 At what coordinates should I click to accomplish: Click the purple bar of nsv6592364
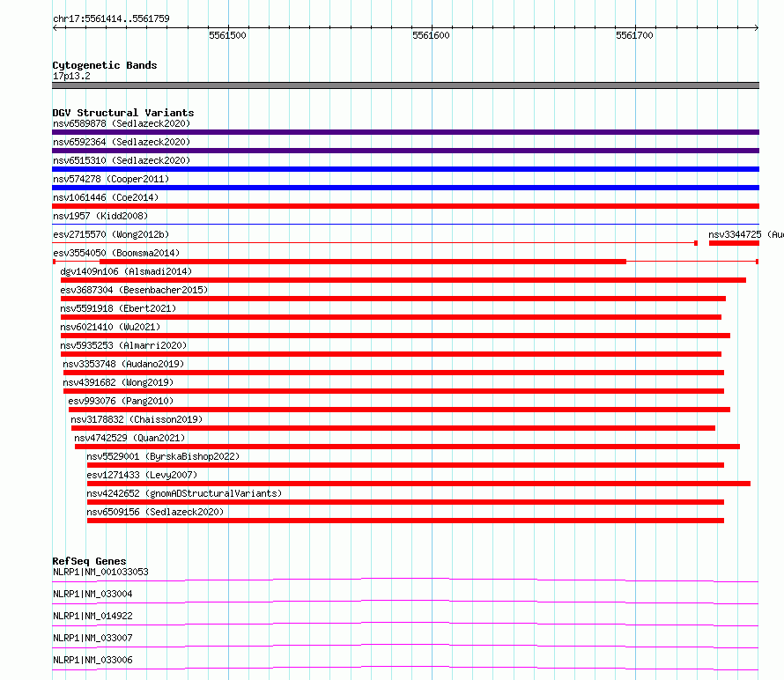pyautogui.click(x=405, y=151)
